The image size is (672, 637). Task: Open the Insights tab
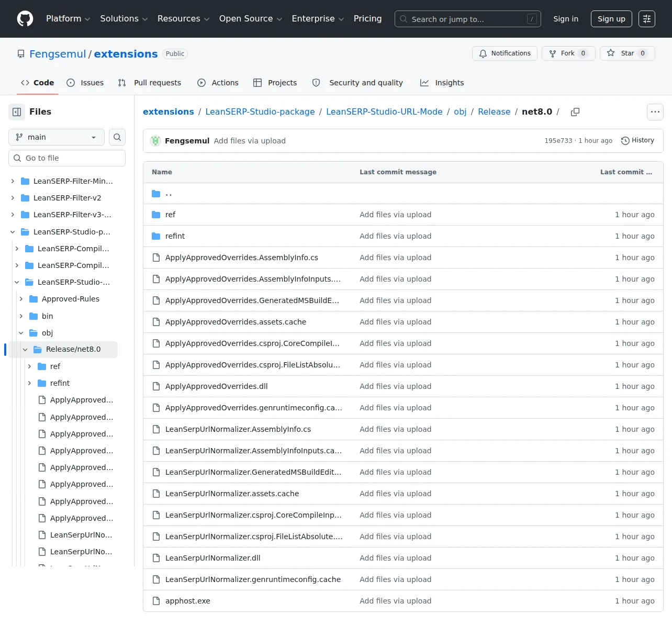pos(442,83)
